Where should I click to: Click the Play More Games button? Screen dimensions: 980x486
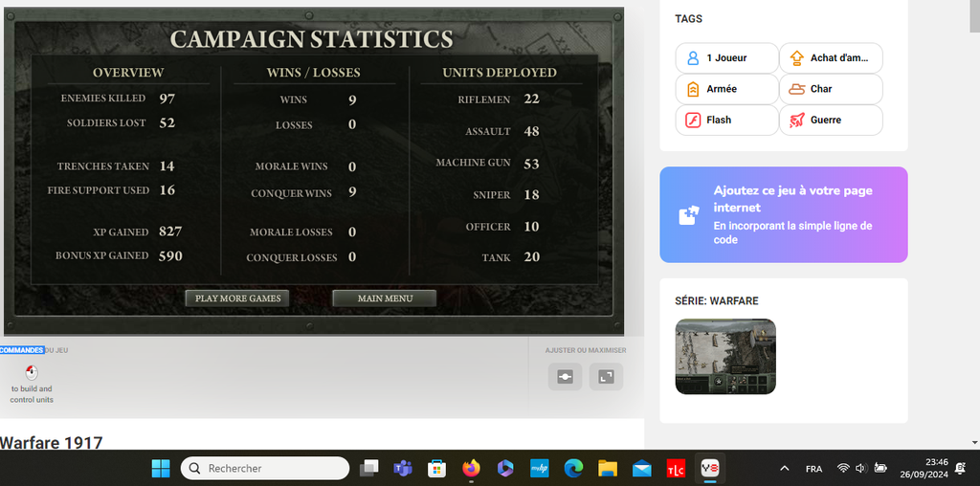pyautogui.click(x=237, y=298)
